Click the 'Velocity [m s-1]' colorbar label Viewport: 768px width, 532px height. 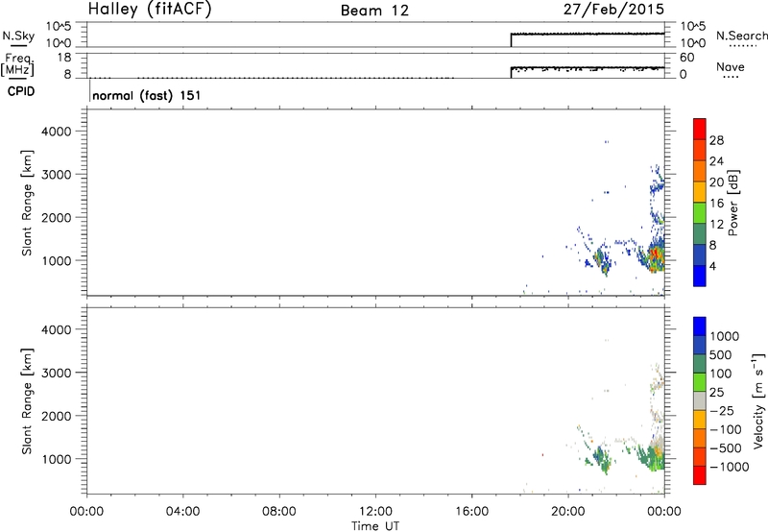[758, 400]
